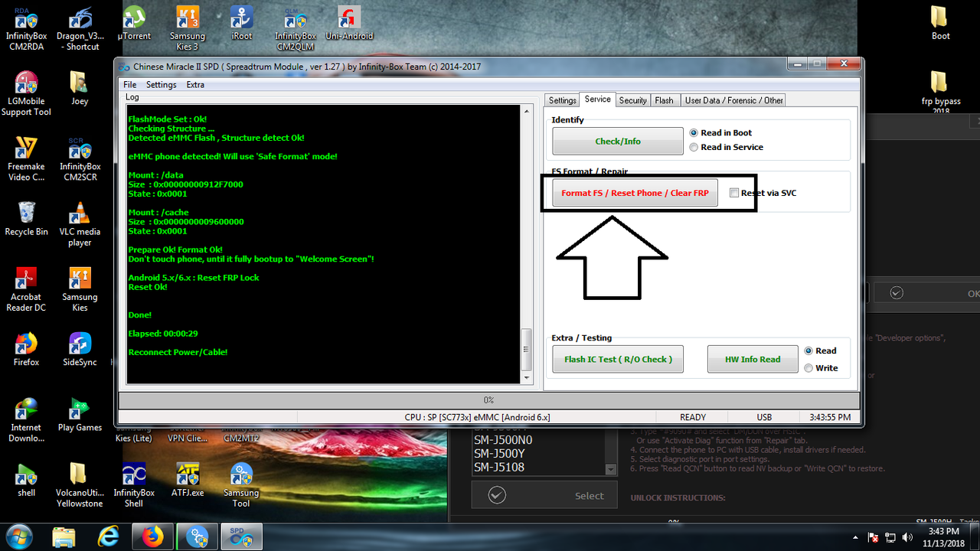Screen dimensions: 980x551
Task: Switch to SPD module on taskbar
Action: [242, 536]
